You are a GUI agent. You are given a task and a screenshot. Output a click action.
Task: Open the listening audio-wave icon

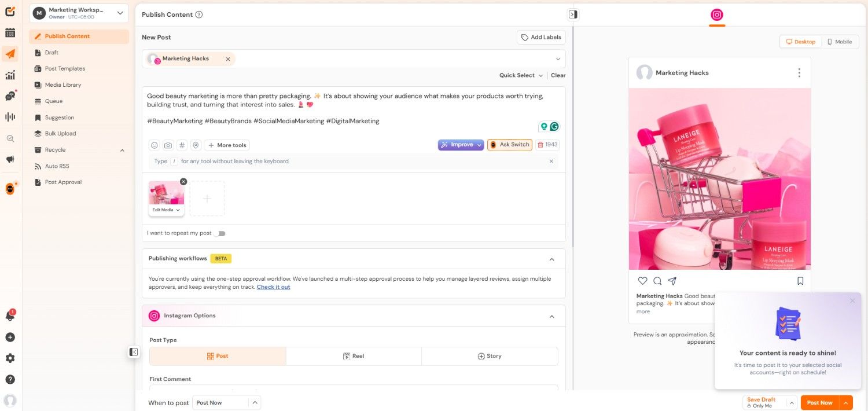coord(10,117)
